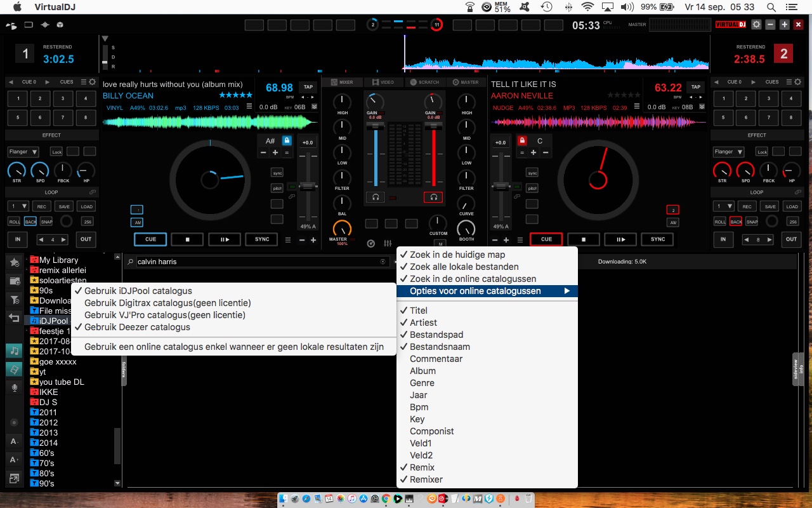Open VirtualDJ settings gear icon
The height and width of the screenshot is (508, 812).
756,25
